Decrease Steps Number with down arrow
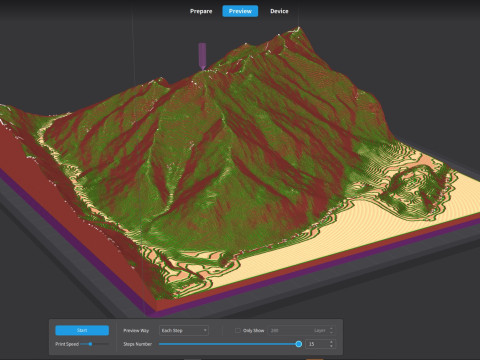Screen dimensions: 480x360 (x=331, y=346)
